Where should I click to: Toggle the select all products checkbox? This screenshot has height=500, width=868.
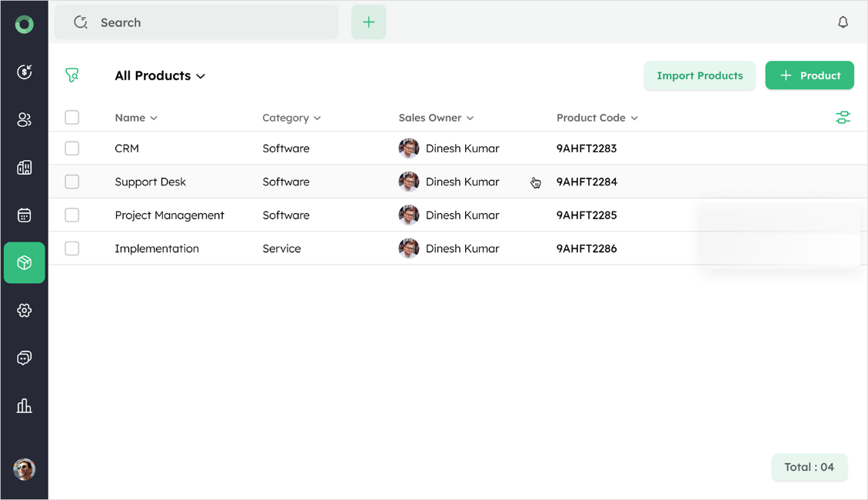72,118
